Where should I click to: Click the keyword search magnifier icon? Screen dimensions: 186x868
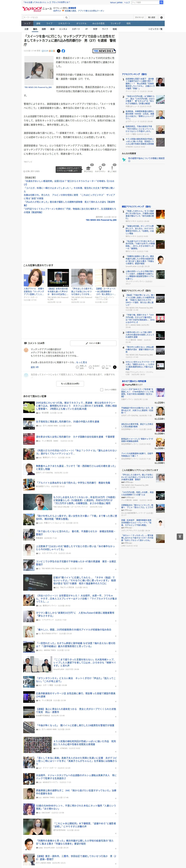pyautogui.click(x=66, y=17)
